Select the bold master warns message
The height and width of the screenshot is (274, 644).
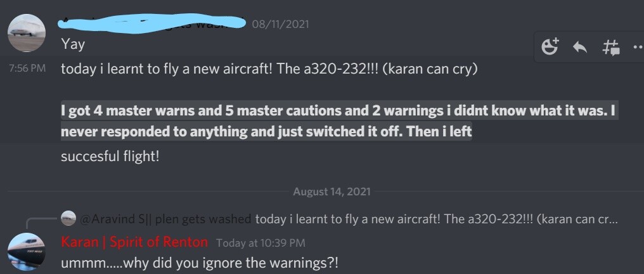click(x=338, y=121)
